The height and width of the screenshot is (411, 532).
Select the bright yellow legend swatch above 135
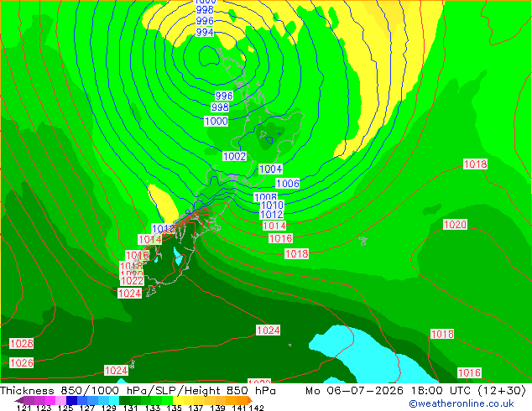pyautogui.click(x=178, y=400)
